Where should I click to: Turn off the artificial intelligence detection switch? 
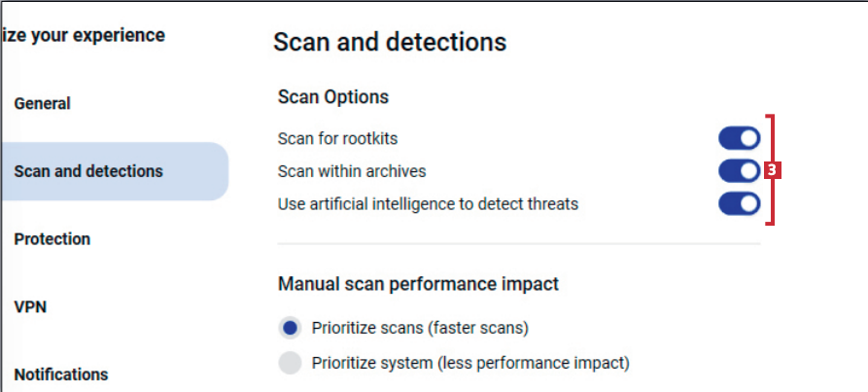tap(739, 204)
